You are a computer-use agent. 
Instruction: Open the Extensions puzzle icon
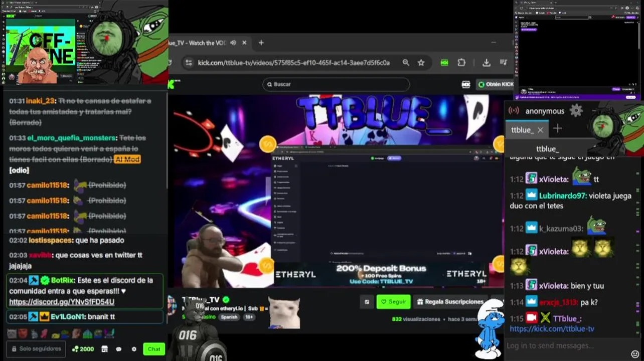coord(461,63)
